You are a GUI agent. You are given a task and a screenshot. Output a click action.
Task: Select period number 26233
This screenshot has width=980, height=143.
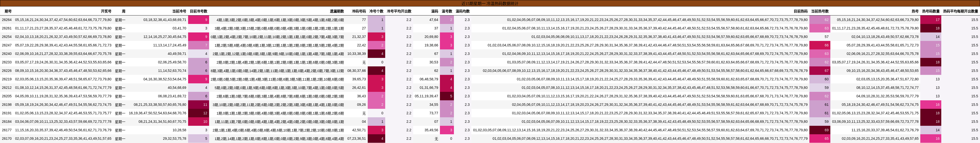pyautogui.click(x=6, y=62)
